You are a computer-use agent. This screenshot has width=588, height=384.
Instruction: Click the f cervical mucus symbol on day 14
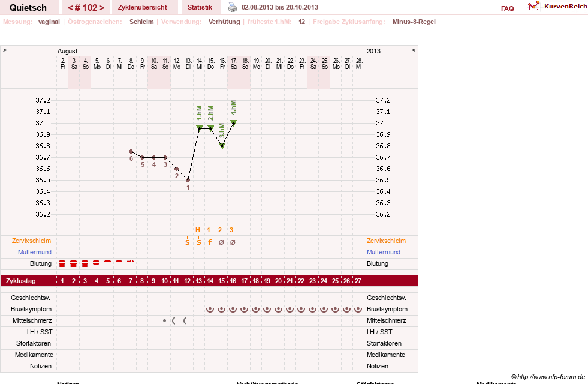[x=210, y=242]
